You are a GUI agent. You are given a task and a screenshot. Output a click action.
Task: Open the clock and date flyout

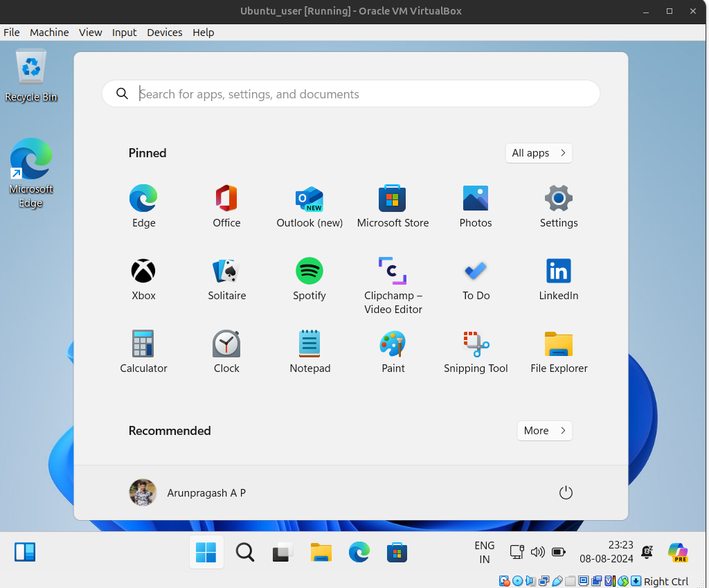(607, 552)
